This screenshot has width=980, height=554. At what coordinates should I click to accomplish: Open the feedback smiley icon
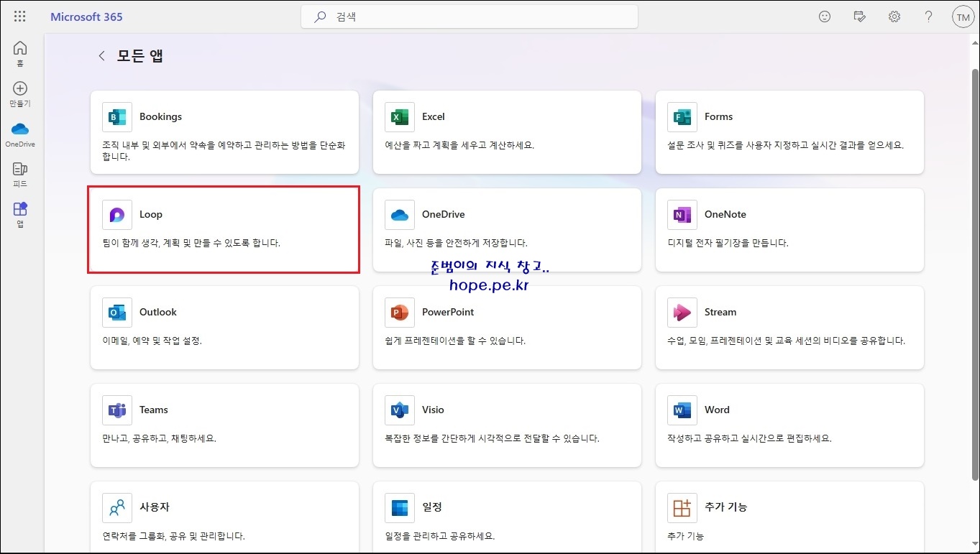click(825, 17)
